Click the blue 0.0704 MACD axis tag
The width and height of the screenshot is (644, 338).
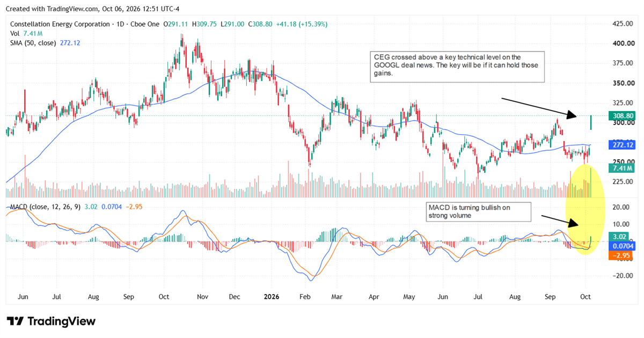point(622,246)
